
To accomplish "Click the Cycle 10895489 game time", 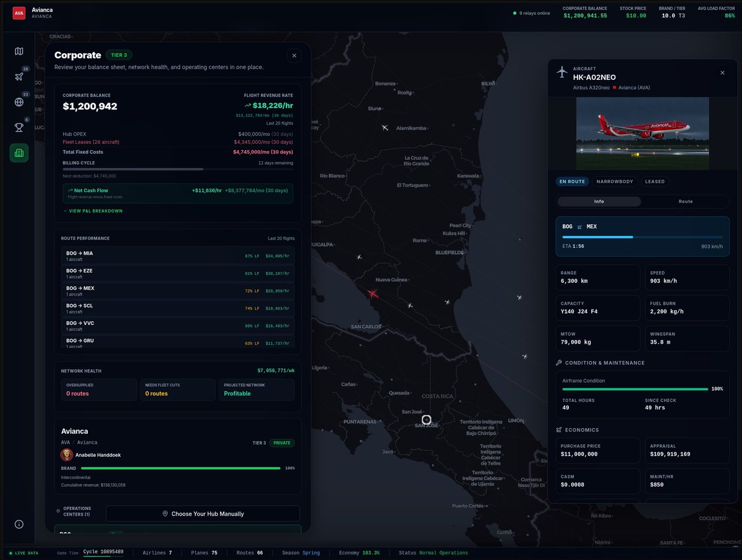I will [x=103, y=553].
